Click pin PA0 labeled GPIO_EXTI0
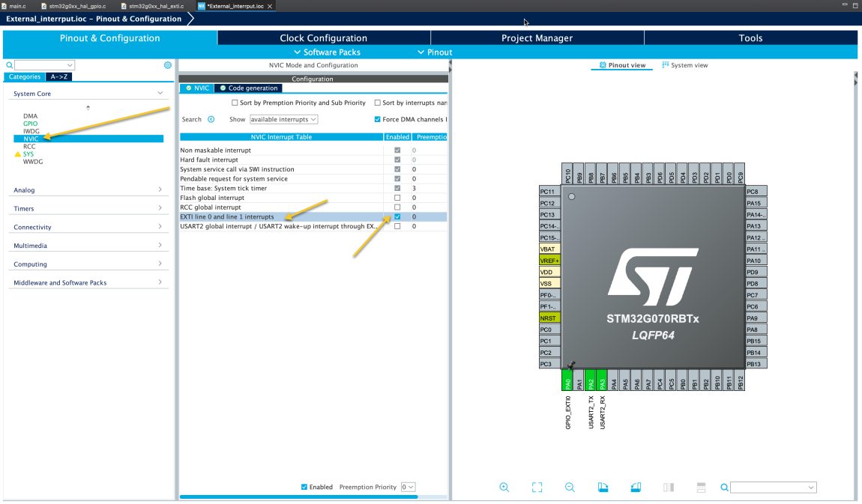 (568, 380)
